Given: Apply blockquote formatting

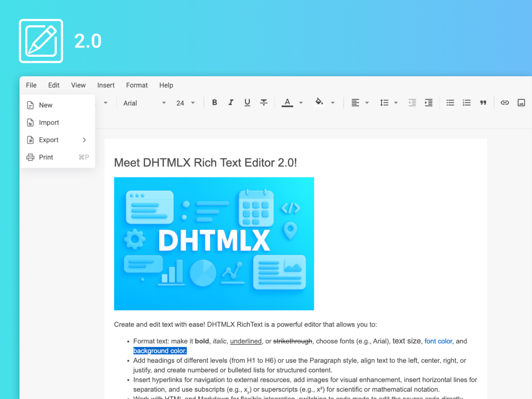Looking at the screenshot, I should [483, 103].
